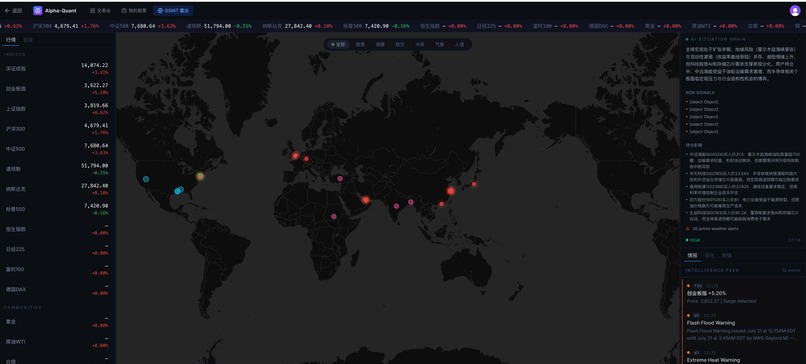
Task: Switch to the tab beside 行情
Action: click(27, 39)
